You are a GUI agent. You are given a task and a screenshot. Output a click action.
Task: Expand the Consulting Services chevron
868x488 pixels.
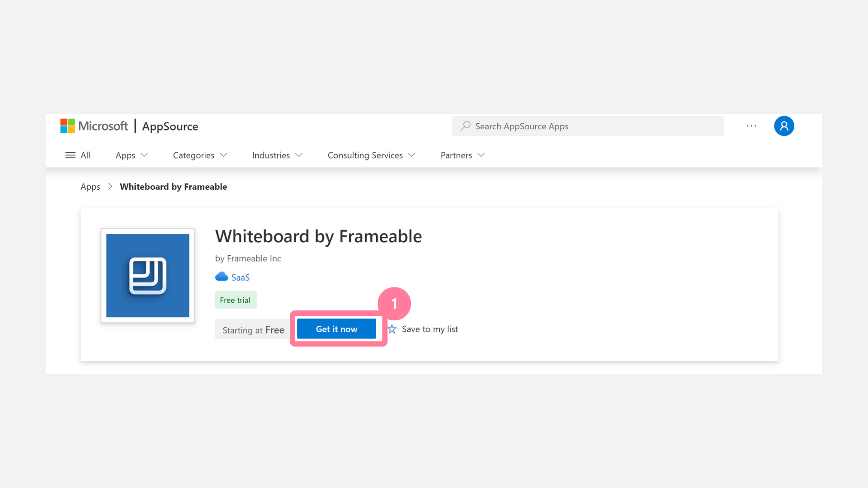pyautogui.click(x=411, y=155)
